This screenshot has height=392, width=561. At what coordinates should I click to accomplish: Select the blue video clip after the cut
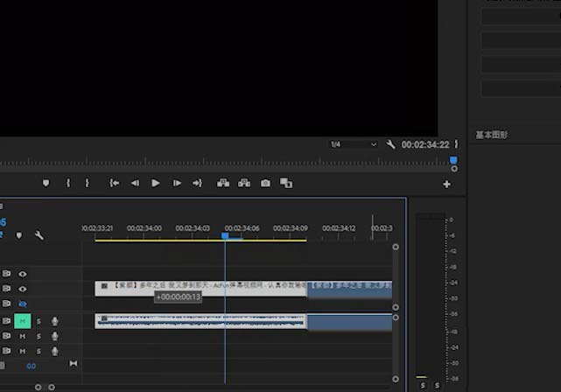[349, 290]
